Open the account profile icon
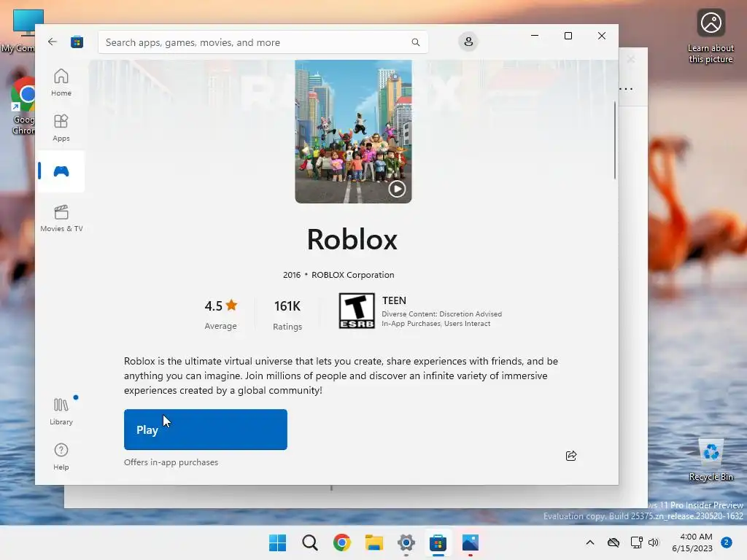Image resolution: width=747 pixels, height=560 pixels. 468,42
